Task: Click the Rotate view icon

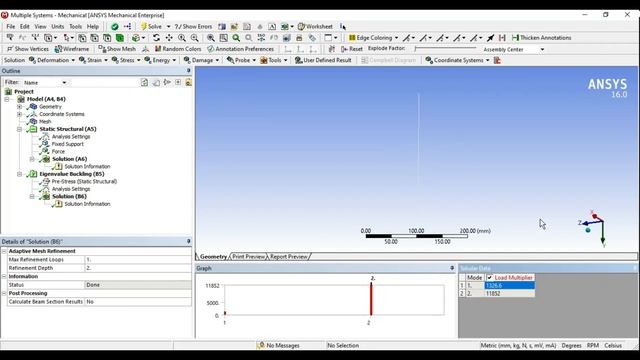Action: (156, 38)
